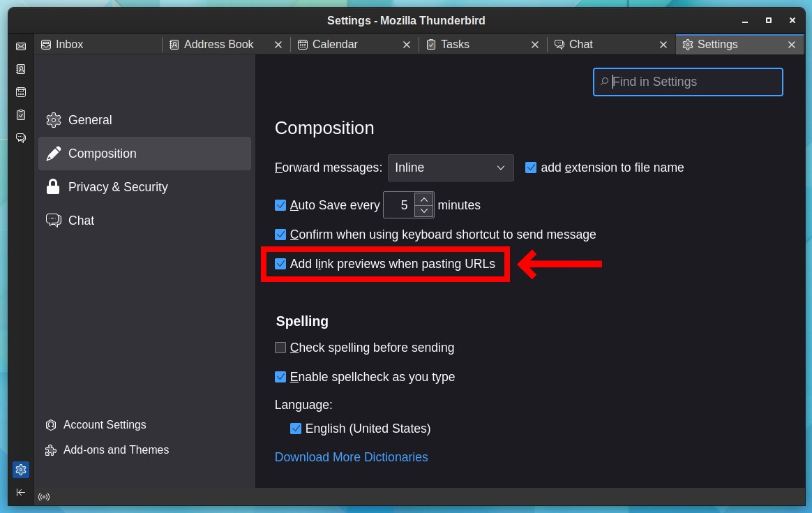Close the Address Book tab

[278, 45]
